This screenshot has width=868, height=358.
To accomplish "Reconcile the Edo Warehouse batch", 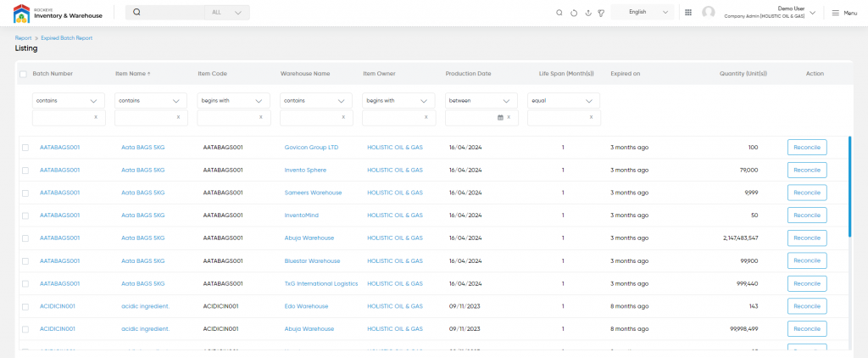I will [807, 306].
